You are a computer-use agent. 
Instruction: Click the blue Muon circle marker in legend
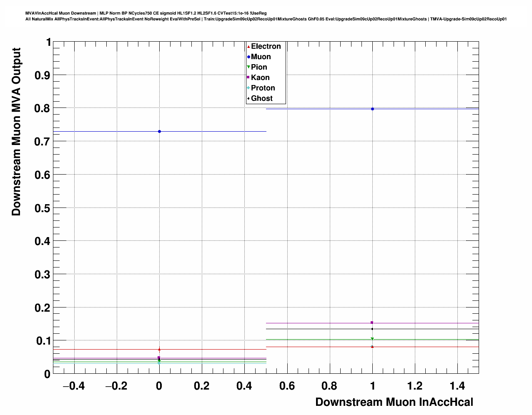click(x=248, y=57)
